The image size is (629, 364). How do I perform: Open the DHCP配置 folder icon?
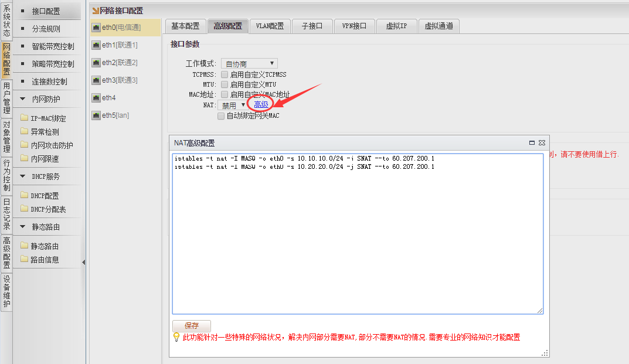click(24, 196)
